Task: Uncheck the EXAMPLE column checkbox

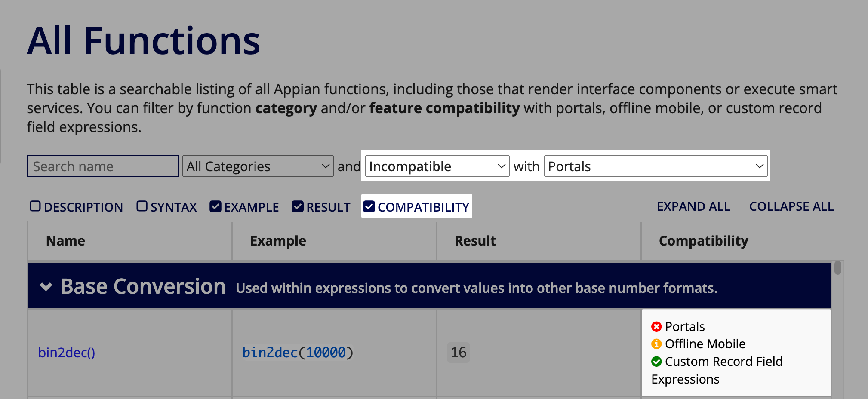Action: 215,207
